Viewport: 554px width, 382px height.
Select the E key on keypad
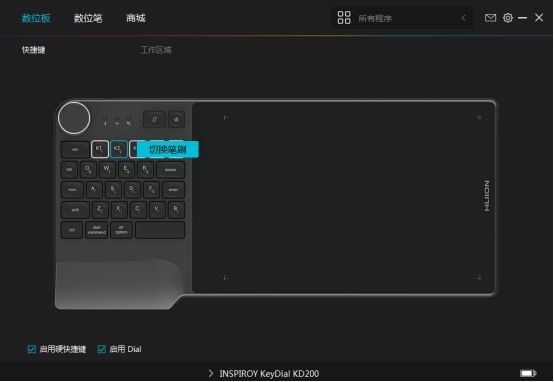[126, 170]
